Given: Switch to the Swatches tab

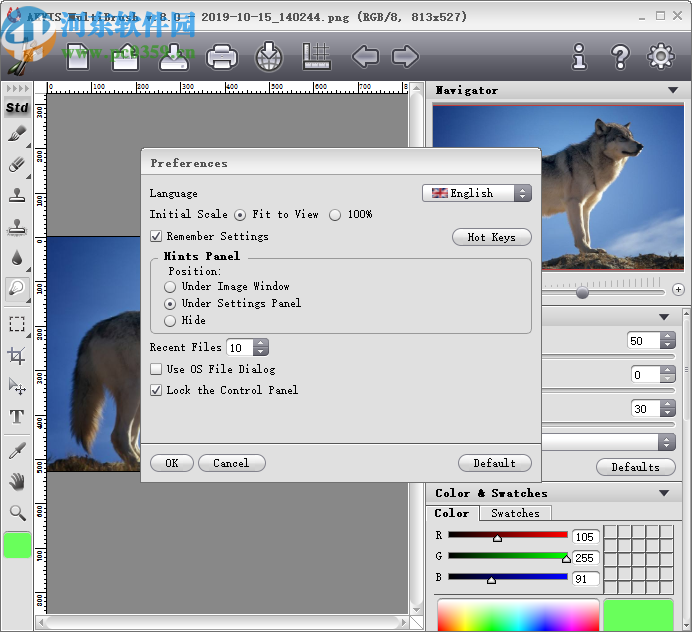Looking at the screenshot, I should [x=515, y=513].
